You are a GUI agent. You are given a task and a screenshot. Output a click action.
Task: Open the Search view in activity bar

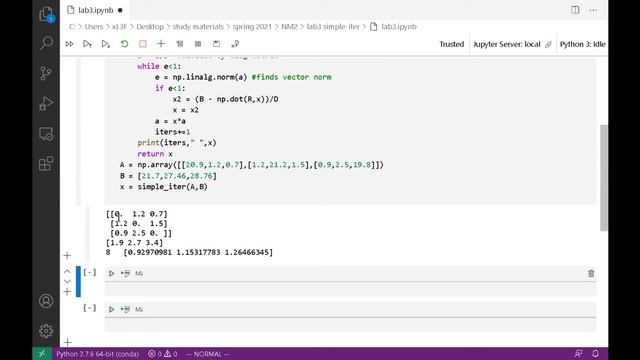click(x=46, y=43)
